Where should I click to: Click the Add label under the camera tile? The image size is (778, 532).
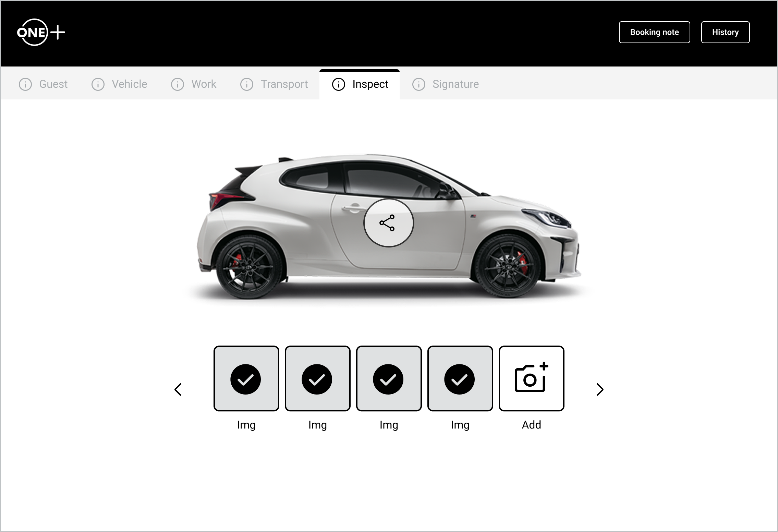point(531,425)
